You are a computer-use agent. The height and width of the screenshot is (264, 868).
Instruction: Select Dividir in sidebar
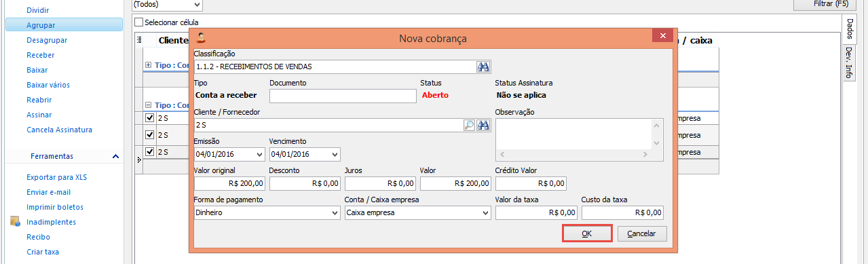pyautogui.click(x=37, y=10)
